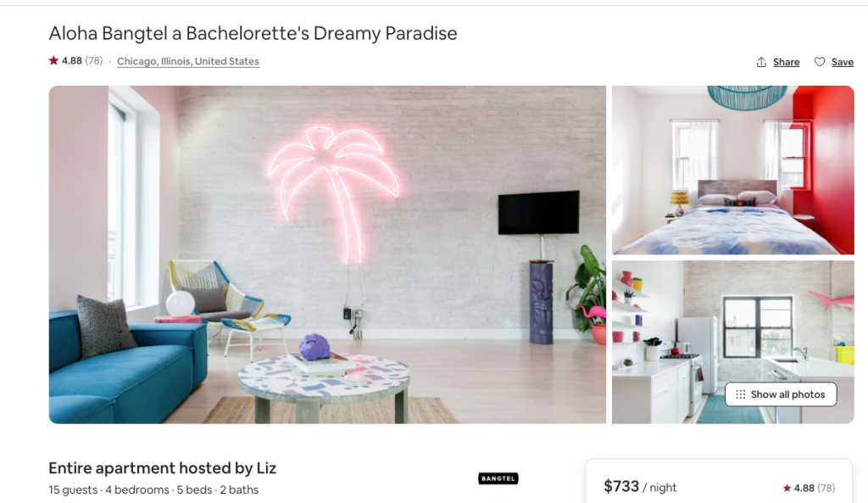This screenshot has width=868, height=503.
Task: Click the Share link text
Action: (x=786, y=62)
